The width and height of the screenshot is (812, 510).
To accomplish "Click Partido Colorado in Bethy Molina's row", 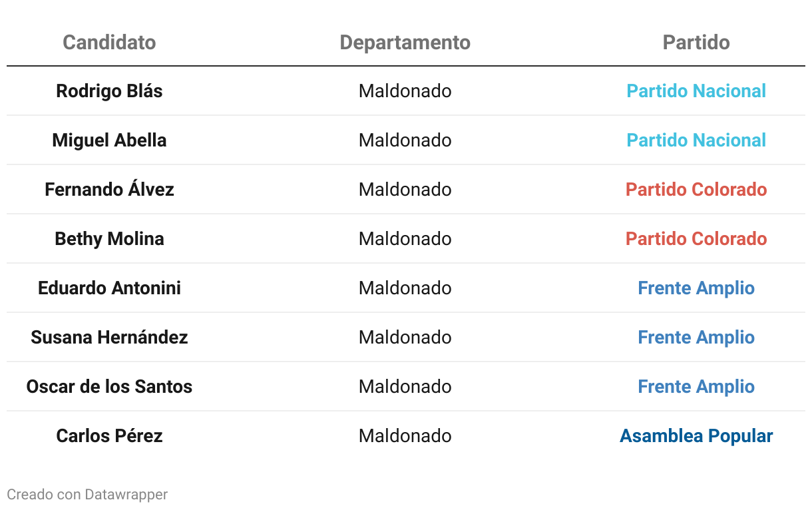I will [x=696, y=239].
